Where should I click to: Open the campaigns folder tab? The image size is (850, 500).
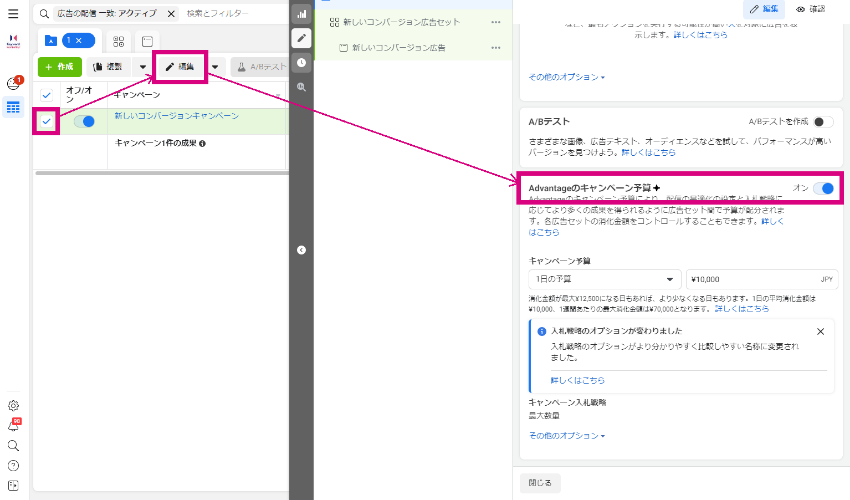(x=50, y=40)
